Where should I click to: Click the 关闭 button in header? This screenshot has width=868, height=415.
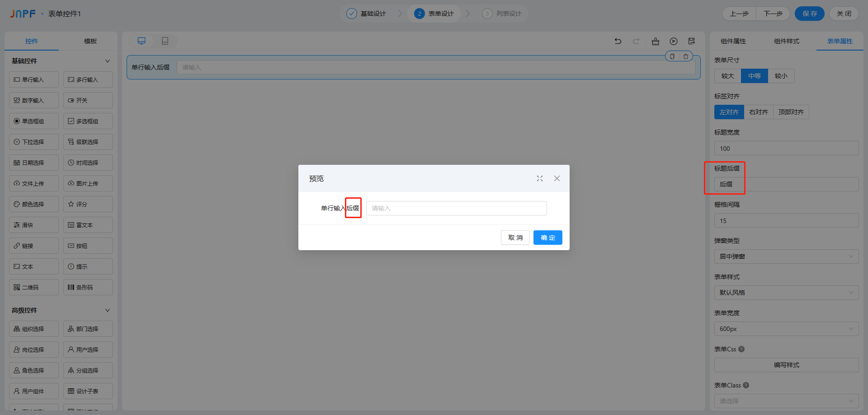coord(844,14)
